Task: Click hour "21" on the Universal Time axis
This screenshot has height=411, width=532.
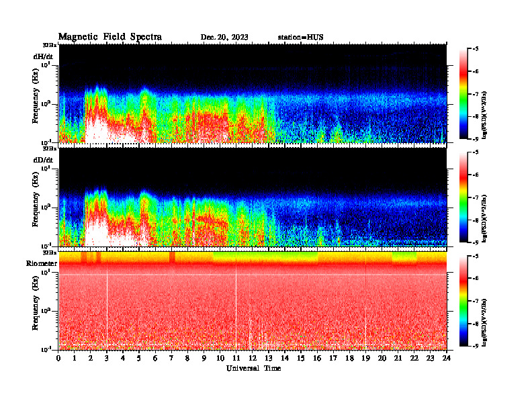Action: point(398,358)
